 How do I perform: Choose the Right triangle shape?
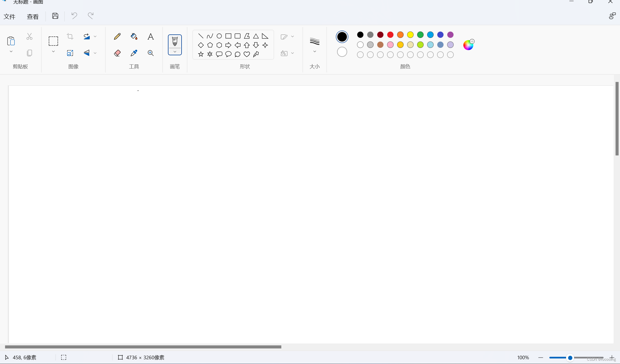pyautogui.click(x=265, y=36)
